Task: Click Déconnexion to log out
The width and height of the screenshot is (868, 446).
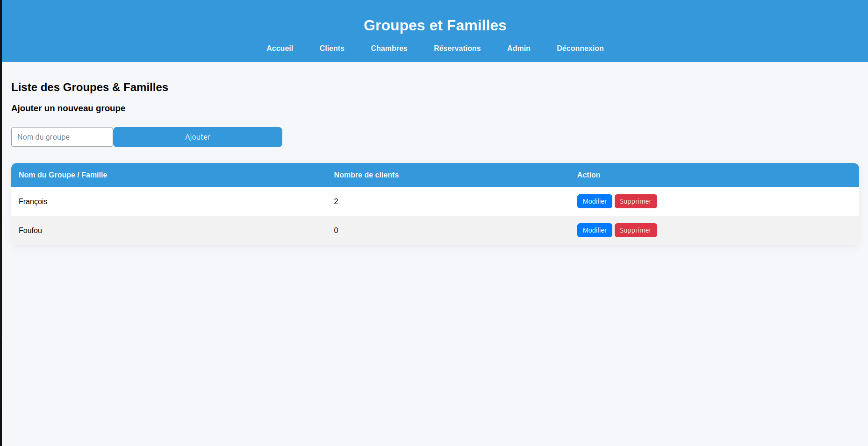Action: [x=580, y=48]
